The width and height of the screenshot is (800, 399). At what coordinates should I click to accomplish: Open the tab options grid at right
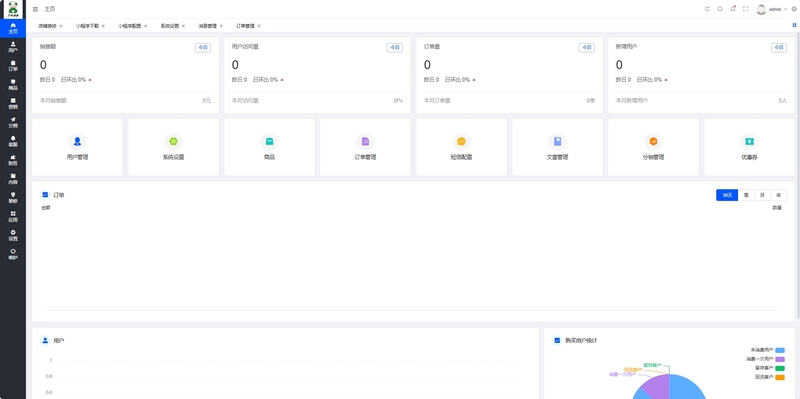click(x=794, y=25)
